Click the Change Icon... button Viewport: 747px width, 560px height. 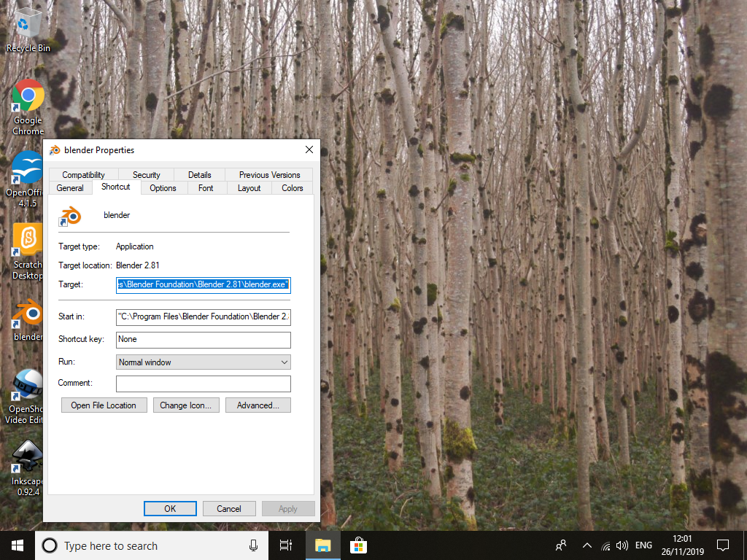pos(186,405)
